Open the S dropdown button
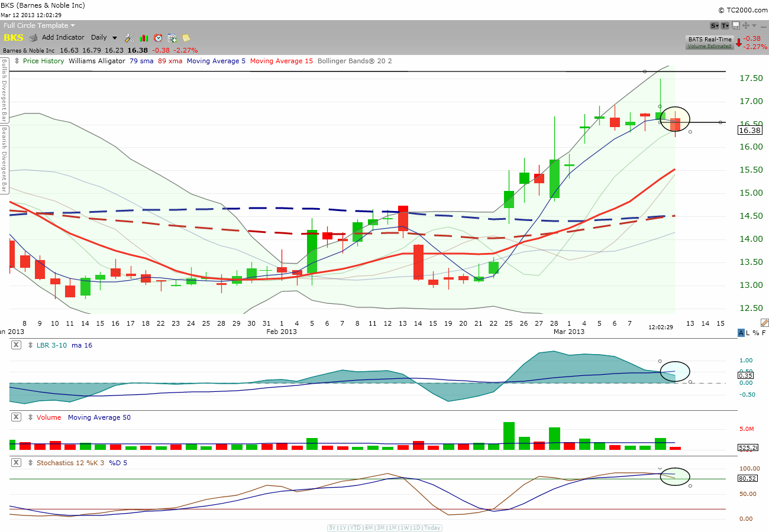The width and height of the screenshot is (769, 532). click(715, 25)
